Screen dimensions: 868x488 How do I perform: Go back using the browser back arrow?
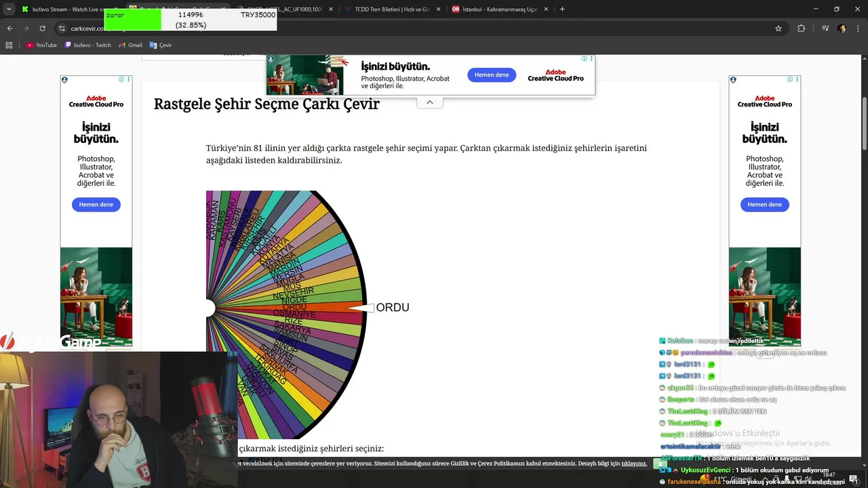coord(9,28)
